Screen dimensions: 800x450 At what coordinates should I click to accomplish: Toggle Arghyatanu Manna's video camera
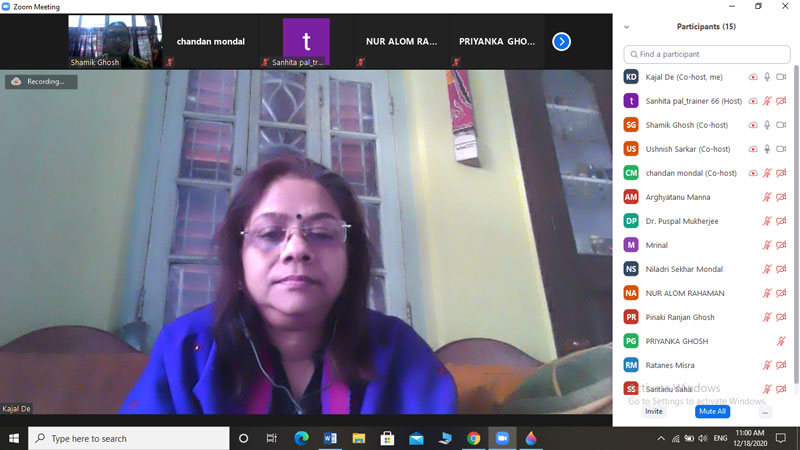(781, 197)
